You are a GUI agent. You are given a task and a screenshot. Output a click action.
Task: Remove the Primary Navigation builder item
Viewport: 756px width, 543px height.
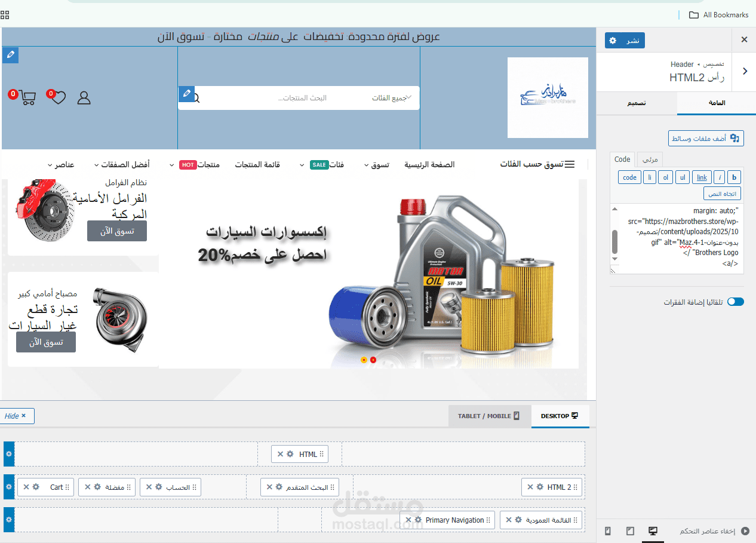408,520
